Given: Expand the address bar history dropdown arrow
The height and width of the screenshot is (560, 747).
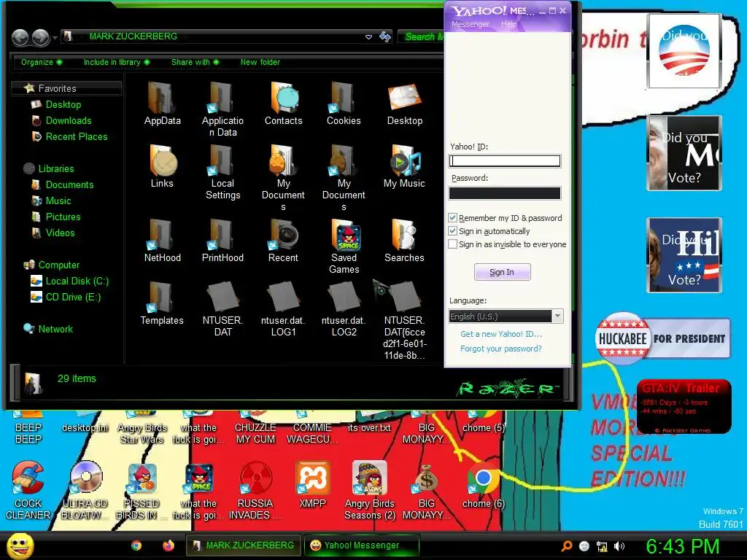Looking at the screenshot, I should 368,36.
